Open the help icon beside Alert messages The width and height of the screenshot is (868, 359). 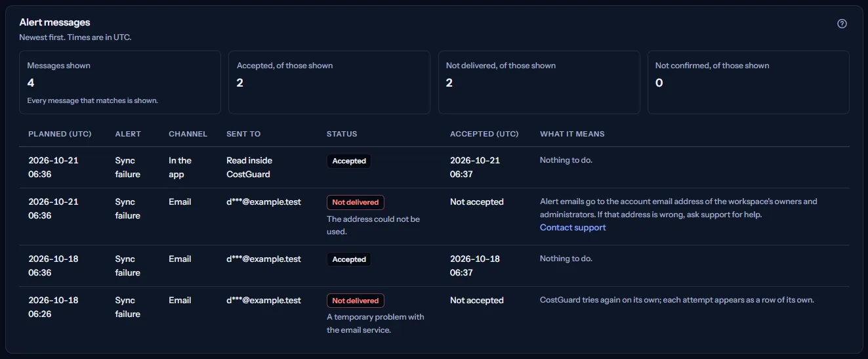842,24
